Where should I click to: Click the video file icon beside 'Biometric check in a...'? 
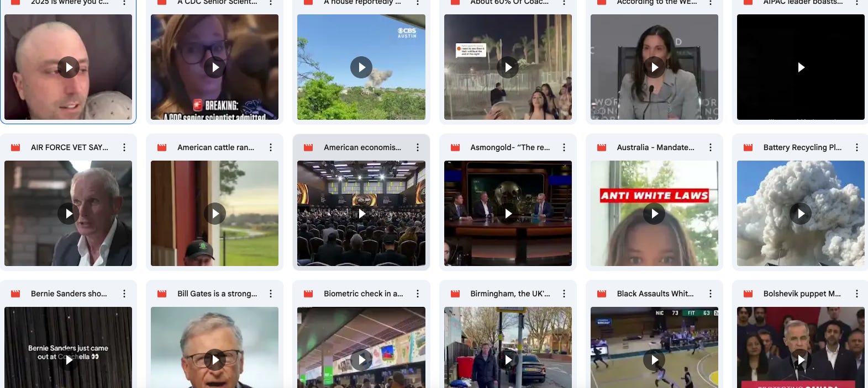tap(308, 294)
